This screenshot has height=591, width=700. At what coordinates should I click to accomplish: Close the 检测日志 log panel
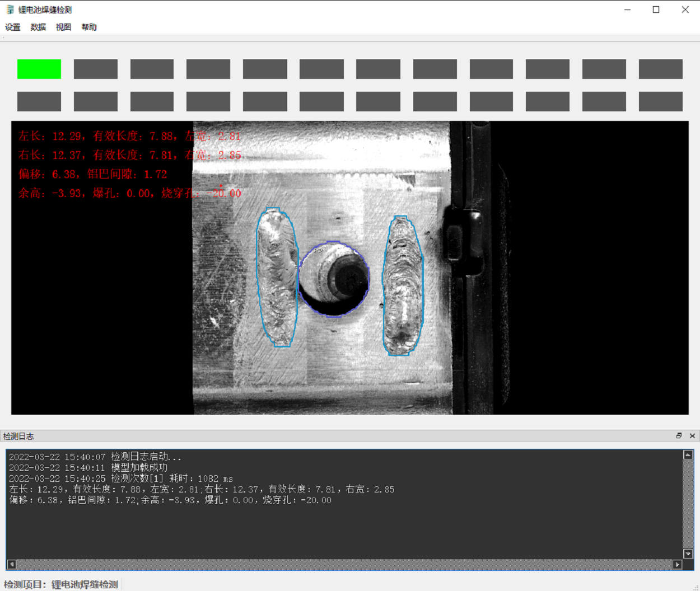[692, 436]
